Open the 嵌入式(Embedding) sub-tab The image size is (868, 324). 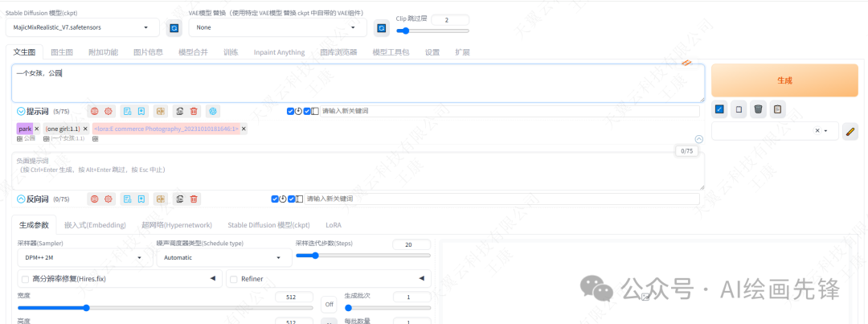tap(95, 225)
